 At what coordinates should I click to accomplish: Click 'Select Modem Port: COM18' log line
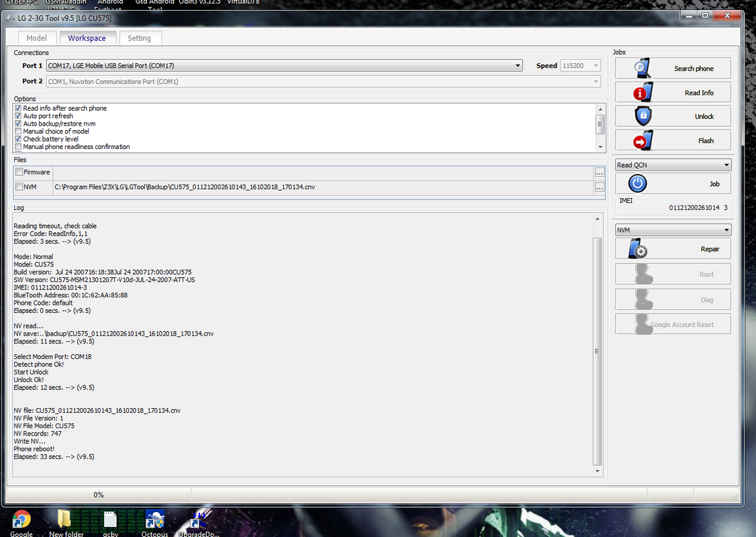point(52,356)
